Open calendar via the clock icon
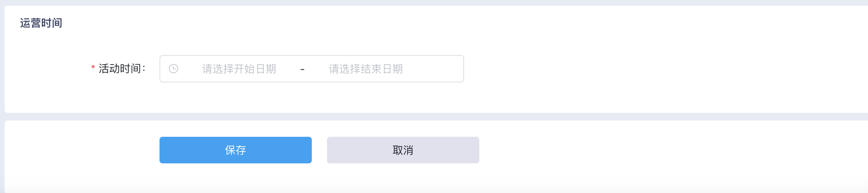This screenshot has height=193, width=868. pos(174,69)
